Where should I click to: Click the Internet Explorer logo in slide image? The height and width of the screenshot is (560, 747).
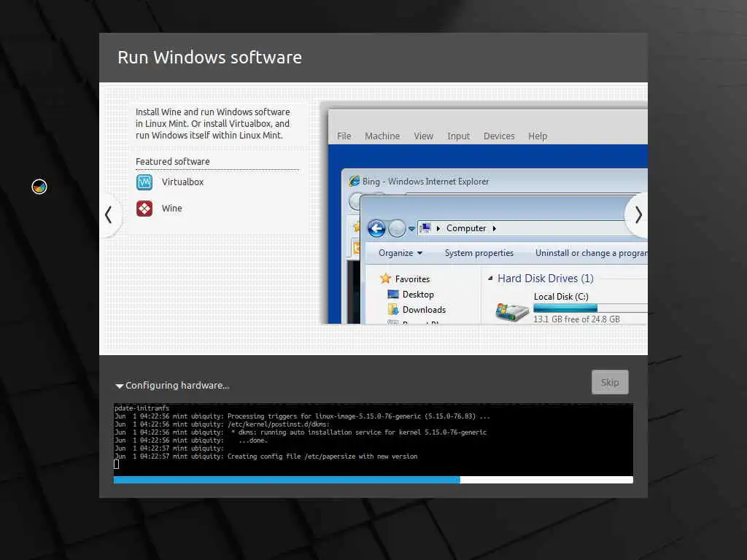pos(354,181)
